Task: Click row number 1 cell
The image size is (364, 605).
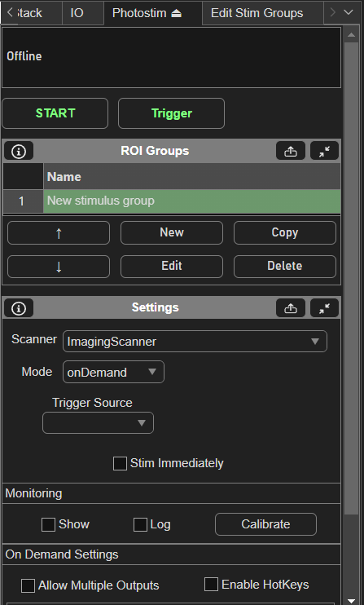Action: coord(22,201)
